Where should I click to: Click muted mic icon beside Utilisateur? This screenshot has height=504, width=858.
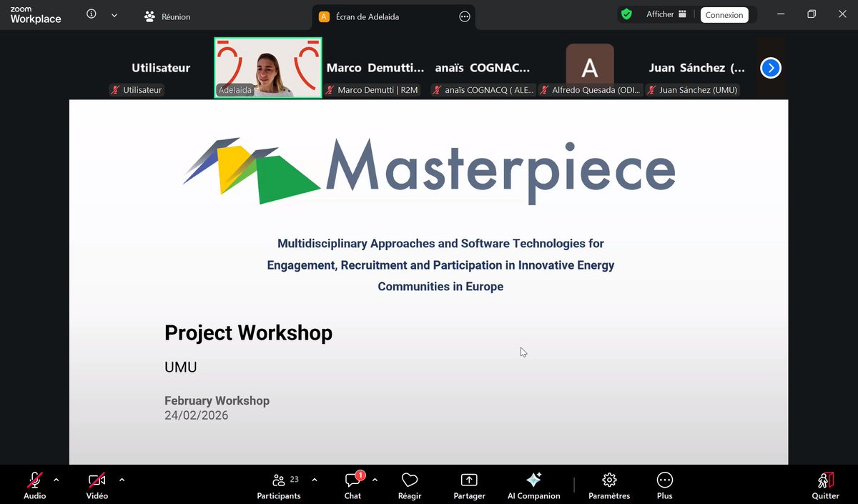pyautogui.click(x=114, y=90)
